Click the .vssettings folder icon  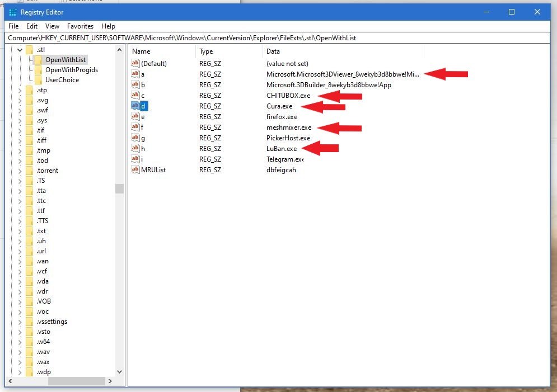pyautogui.click(x=30, y=322)
